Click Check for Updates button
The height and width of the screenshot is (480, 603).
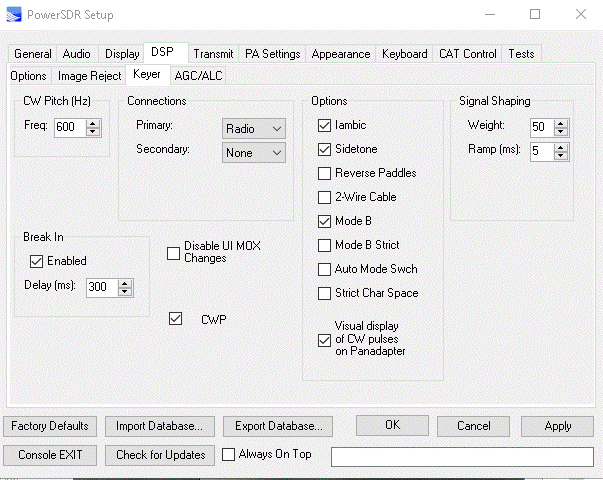point(160,455)
